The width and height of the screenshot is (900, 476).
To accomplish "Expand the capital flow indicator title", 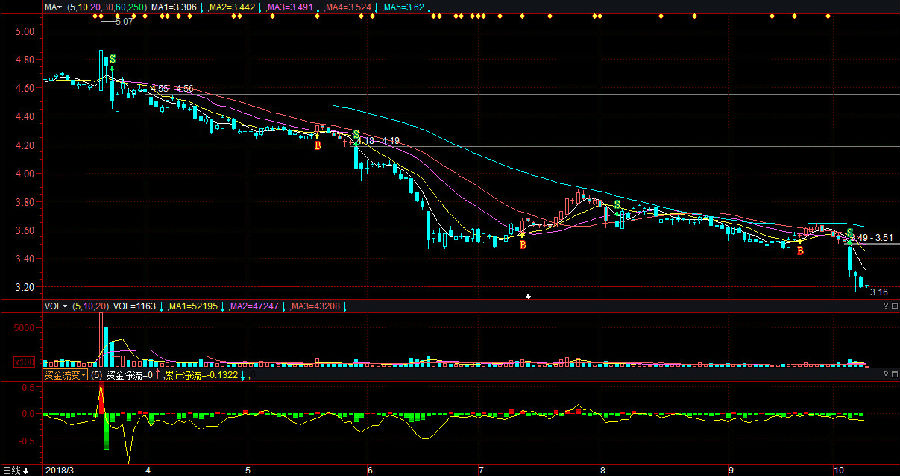I will (x=62, y=376).
